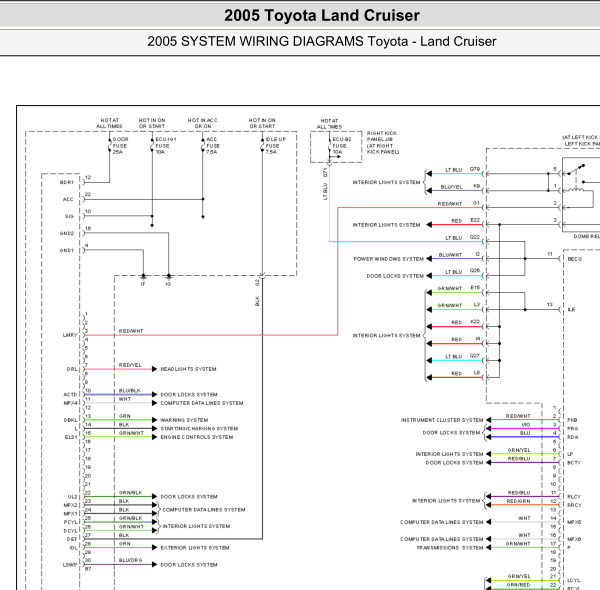Viewport: 600px width, 590px height.
Task: Click the 'PCYL' pin label
Action: tap(70, 522)
